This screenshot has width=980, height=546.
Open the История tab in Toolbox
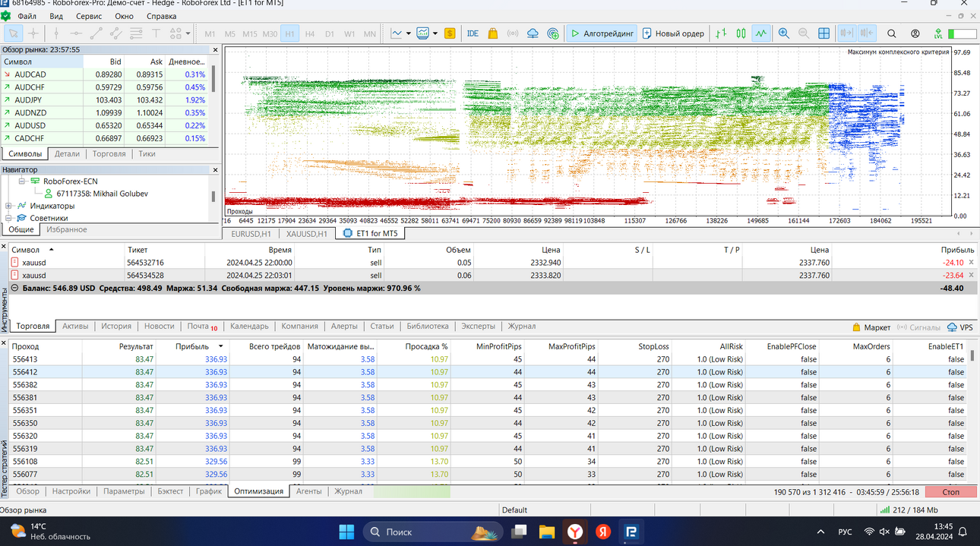[116, 327]
